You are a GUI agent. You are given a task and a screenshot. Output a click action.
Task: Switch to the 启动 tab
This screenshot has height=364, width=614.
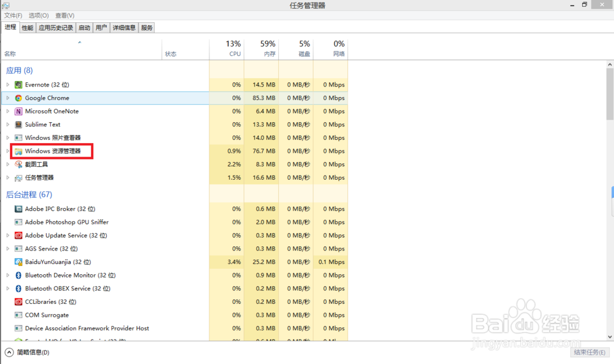click(84, 28)
